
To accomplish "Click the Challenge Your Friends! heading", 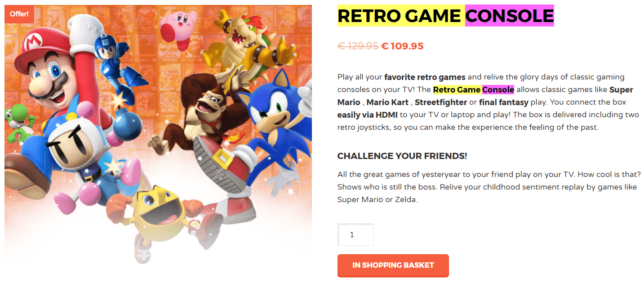I will click(x=402, y=156).
